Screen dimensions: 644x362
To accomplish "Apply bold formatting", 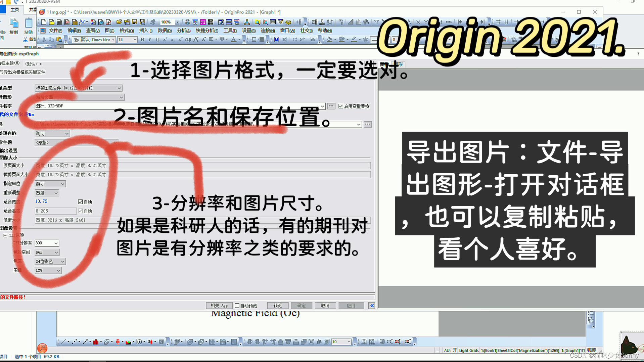I will coord(142,39).
